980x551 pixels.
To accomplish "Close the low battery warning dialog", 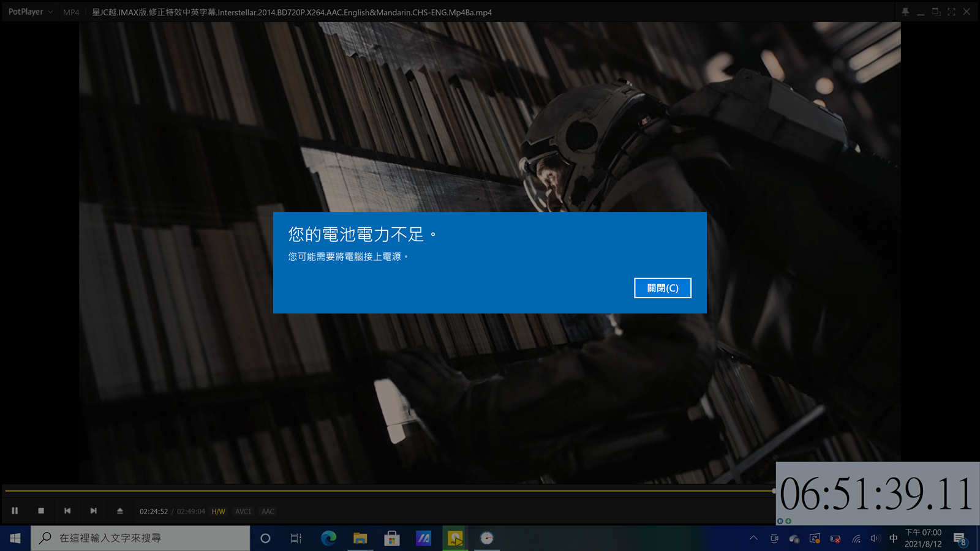I will click(662, 288).
